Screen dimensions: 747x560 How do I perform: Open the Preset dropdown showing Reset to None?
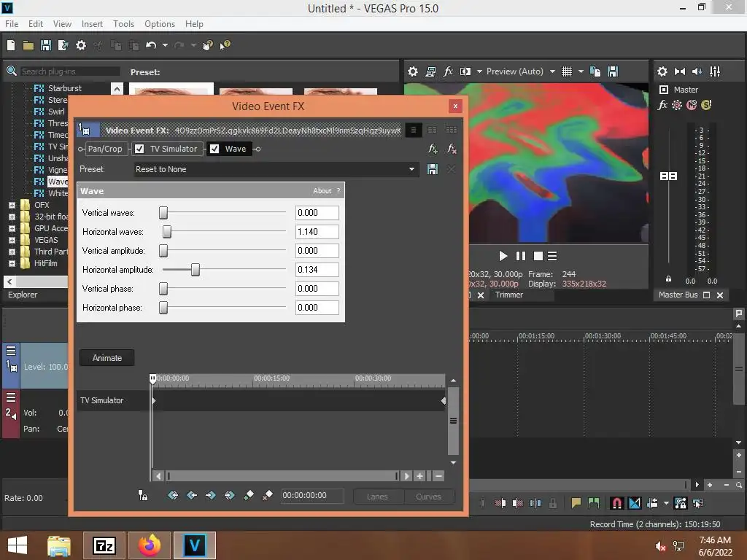click(x=276, y=169)
